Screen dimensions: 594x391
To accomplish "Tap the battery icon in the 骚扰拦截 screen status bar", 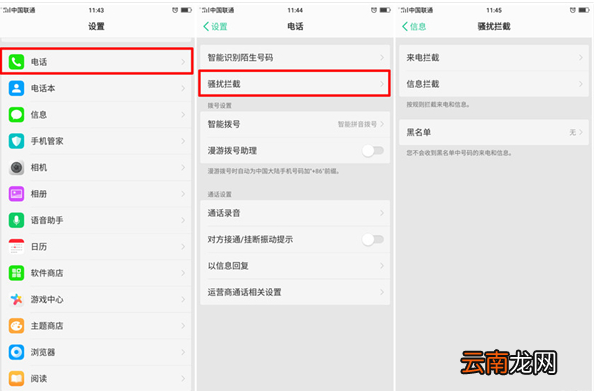I will tap(584, 10).
